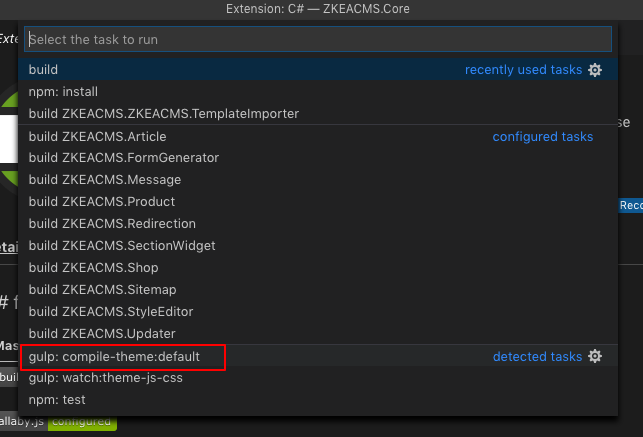Run build ZKEACMS.SectionWidget task
The image size is (643, 437).
318,246
